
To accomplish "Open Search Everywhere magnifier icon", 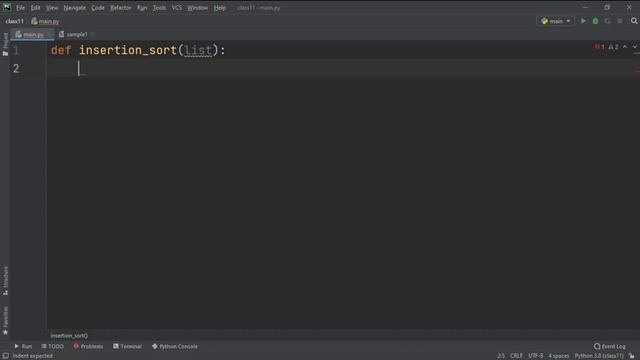I will click(x=634, y=21).
